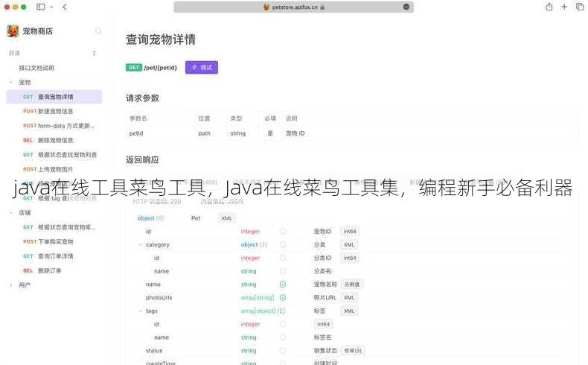Click the reader icon inside address bar
This screenshot has width=588, height=365.
406,7
